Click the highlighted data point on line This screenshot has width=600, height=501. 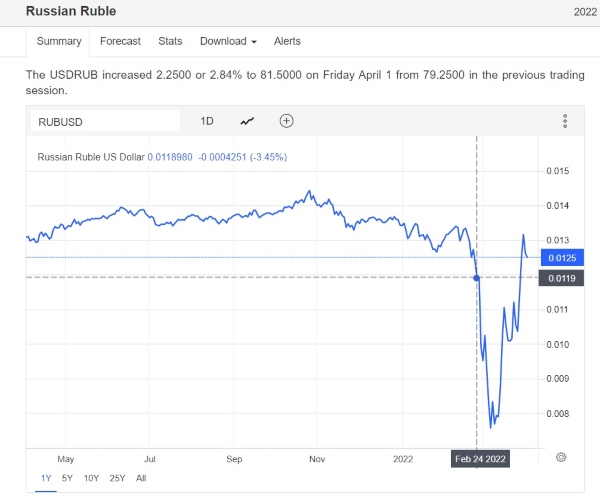coord(476,277)
